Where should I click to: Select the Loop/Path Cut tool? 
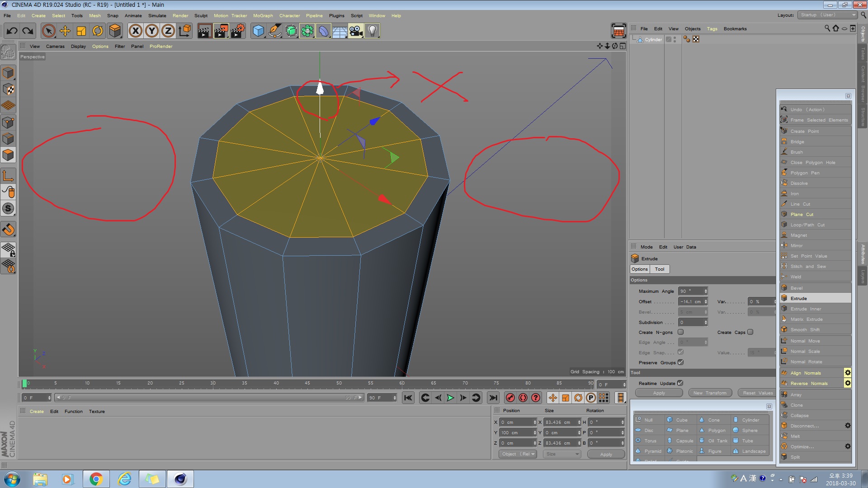808,225
